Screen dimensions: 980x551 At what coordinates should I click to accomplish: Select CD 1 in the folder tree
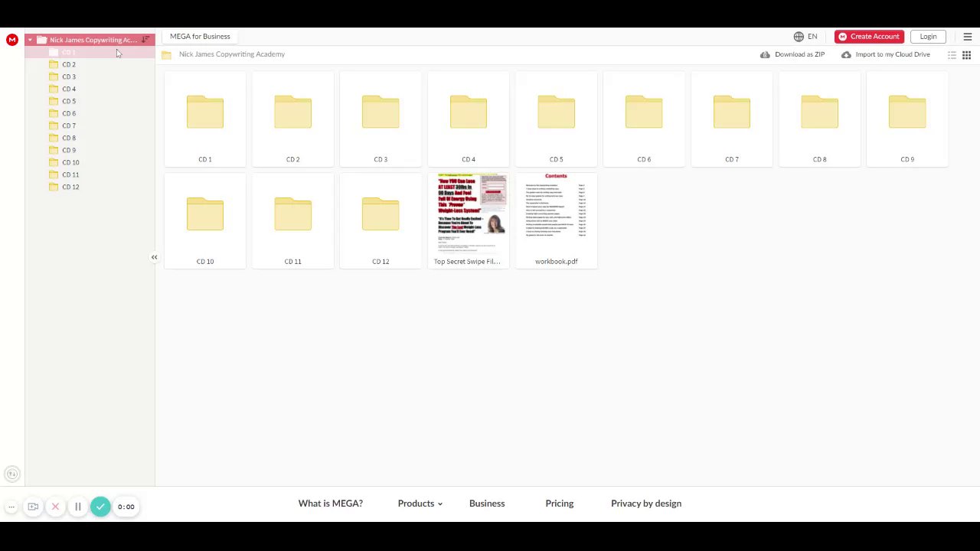[90, 52]
